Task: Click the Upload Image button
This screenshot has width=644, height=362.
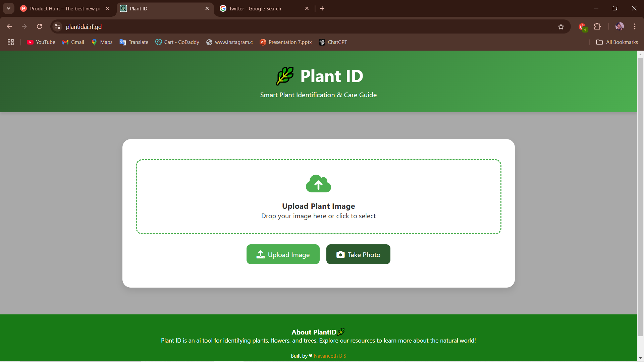Action: click(x=283, y=254)
